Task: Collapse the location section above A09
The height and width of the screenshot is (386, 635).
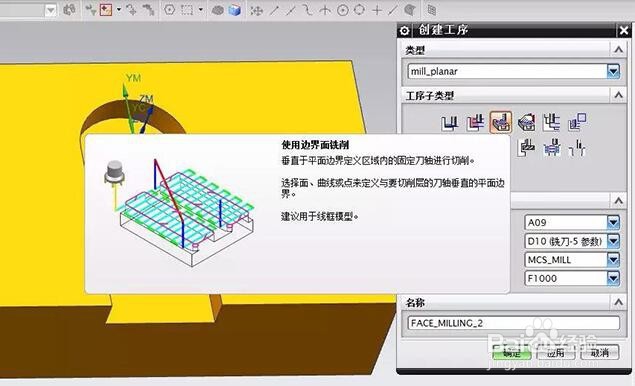Action: [618, 200]
